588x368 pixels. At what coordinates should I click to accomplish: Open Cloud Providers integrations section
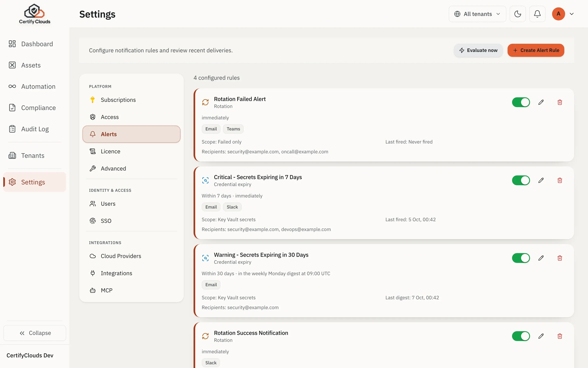tap(131, 256)
